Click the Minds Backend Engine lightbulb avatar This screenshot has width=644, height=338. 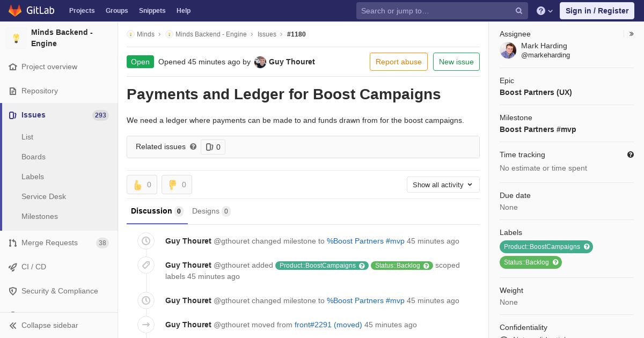[x=16, y=38]
